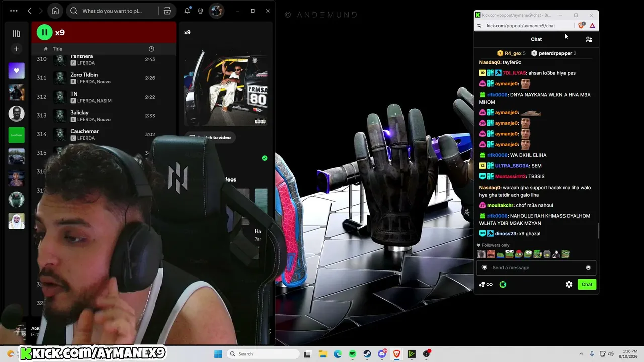Open the Brave Shields icon
Viewport: 644px width, 362px height.
pyautogui.click(x=581, y=25)
